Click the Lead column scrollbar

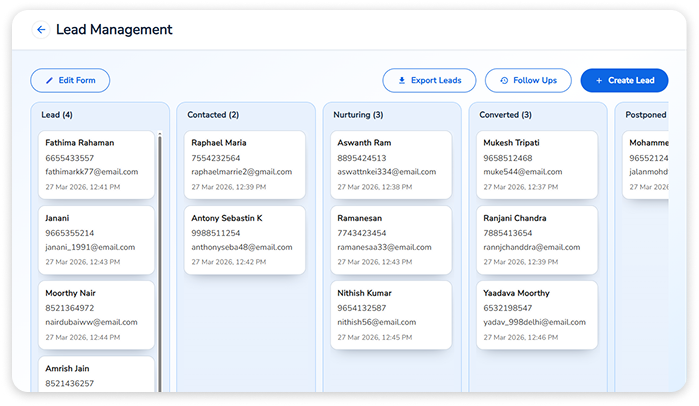(160, 262)
